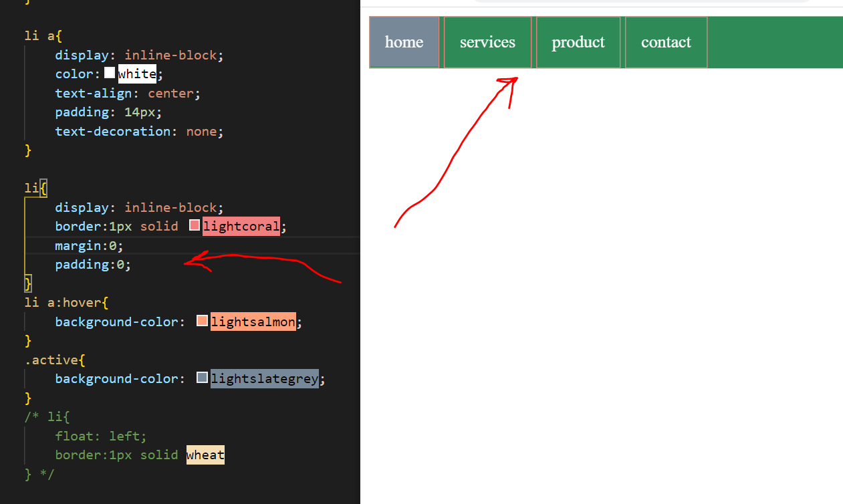Go to the contact nav link
Screen dimensions: 843x504
666,42
